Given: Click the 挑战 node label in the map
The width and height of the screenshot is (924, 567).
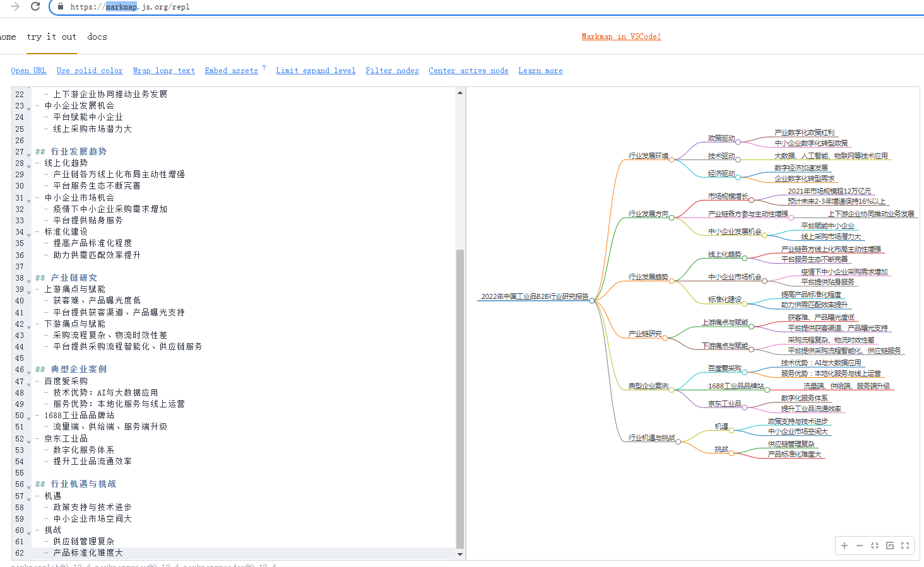Looking at the screenshot, I should (x=721, y=449).
